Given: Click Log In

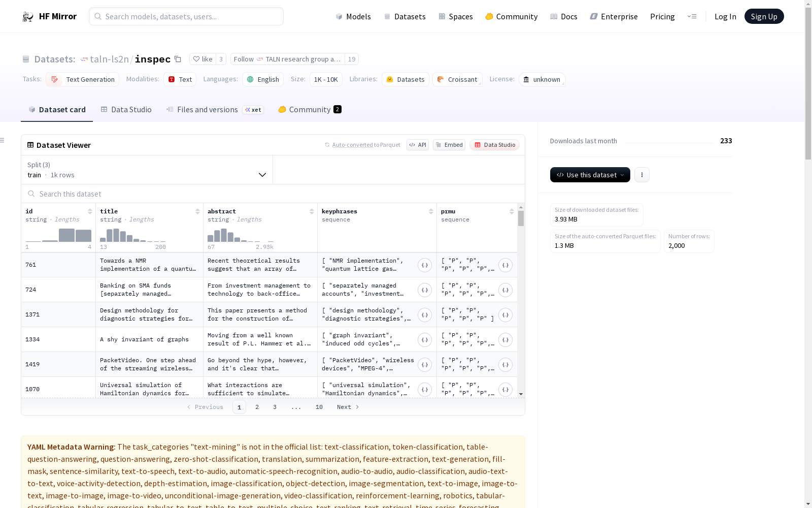Looking at the screenshot, I should [725, 16].
